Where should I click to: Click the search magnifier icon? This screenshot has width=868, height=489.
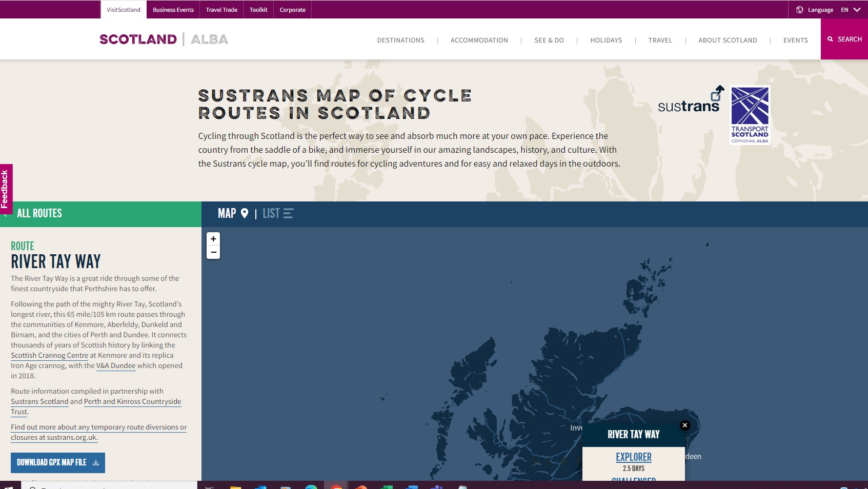[830, 39]
